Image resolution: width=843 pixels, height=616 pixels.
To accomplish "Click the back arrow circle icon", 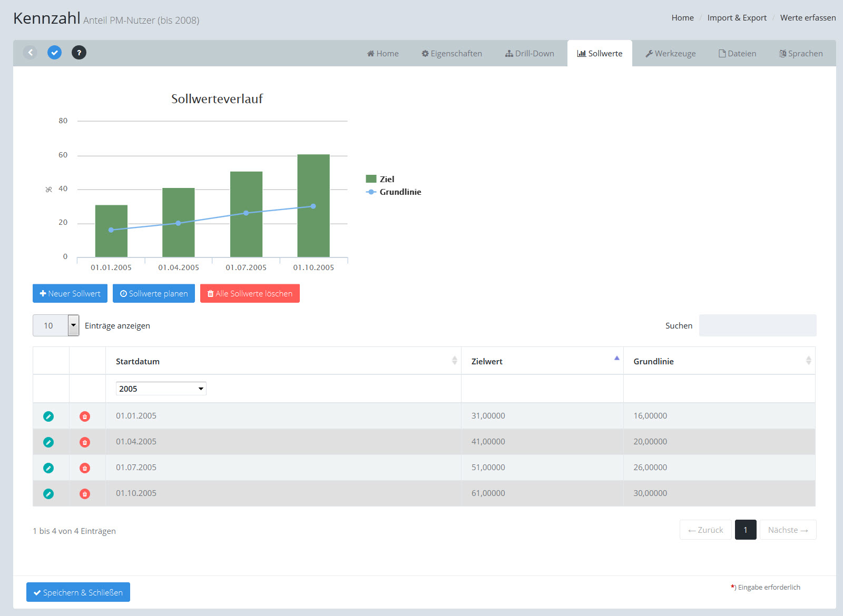I will [x=30, y=53].
